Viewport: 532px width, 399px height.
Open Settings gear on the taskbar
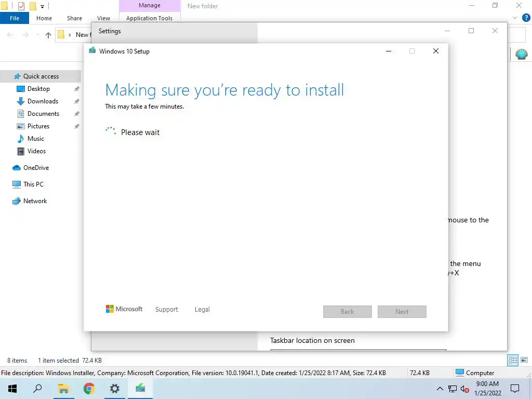coord(115,389)
